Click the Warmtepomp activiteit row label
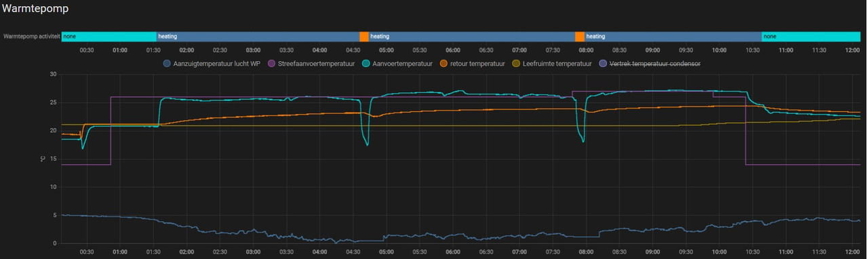This screenshot has width=868, height=259. (31, 37)
